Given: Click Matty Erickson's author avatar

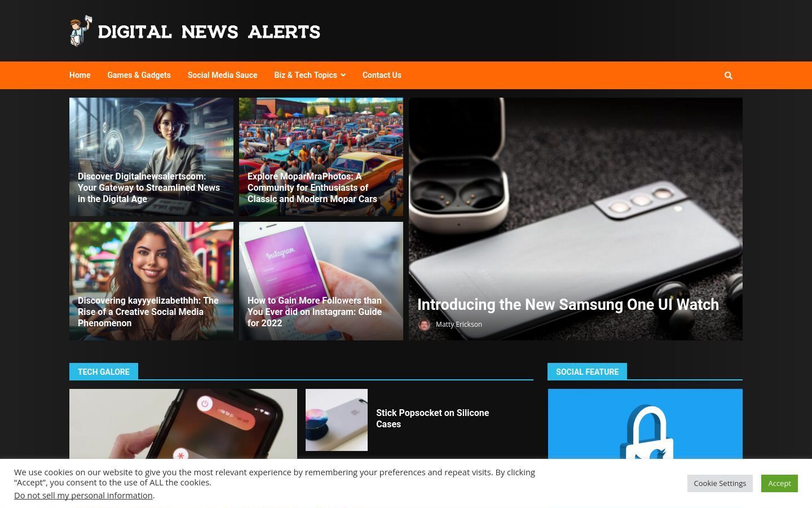Looking at the screenshot, I should pos(424,325).
